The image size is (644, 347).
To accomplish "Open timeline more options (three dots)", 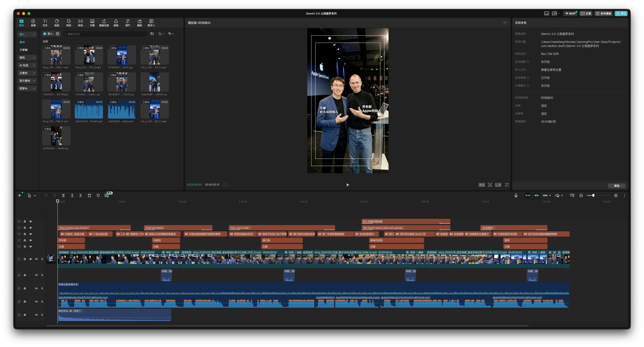I will 624,195.
